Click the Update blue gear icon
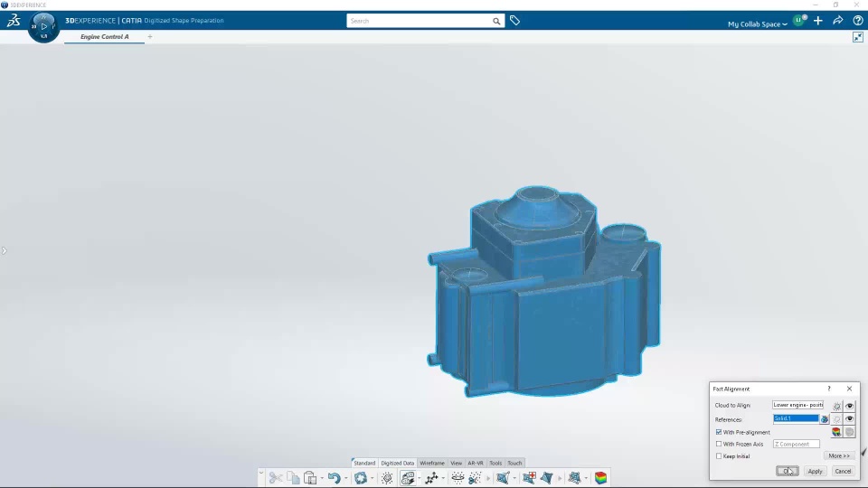Viewport: 868px width, 488px height. coord(361,477)
